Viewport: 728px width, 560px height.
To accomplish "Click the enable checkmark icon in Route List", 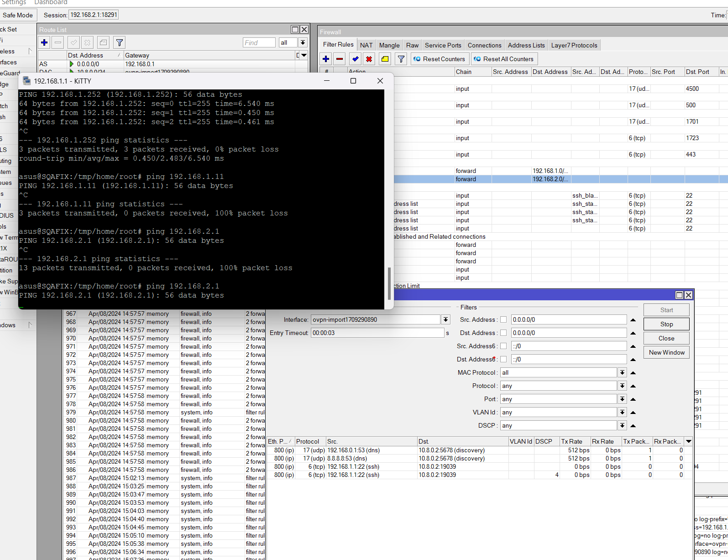I will [73, 42].
